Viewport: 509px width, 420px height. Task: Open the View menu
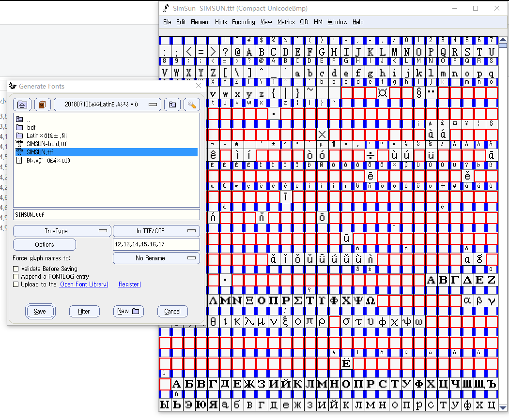pos(266,22)
